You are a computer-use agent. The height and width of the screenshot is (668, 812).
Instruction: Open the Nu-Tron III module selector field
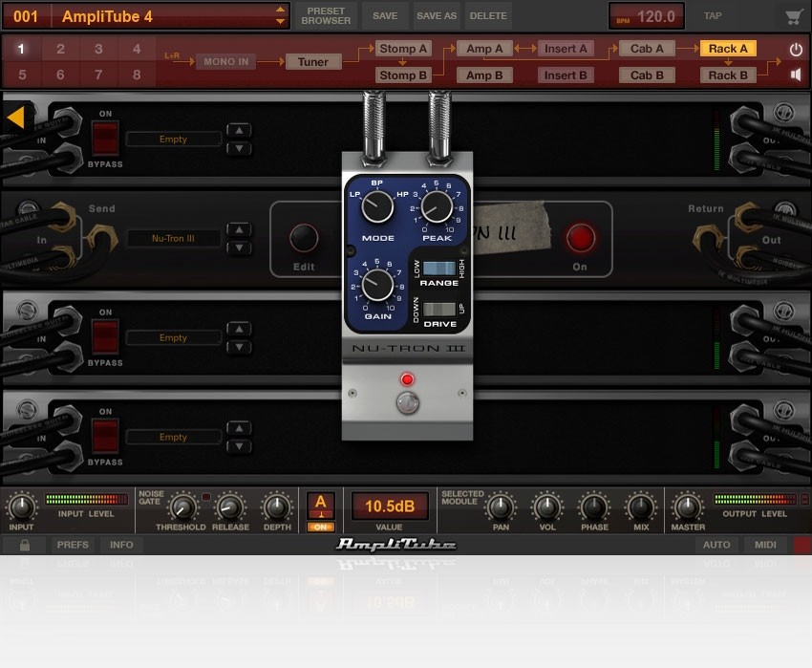pos(174,238)
